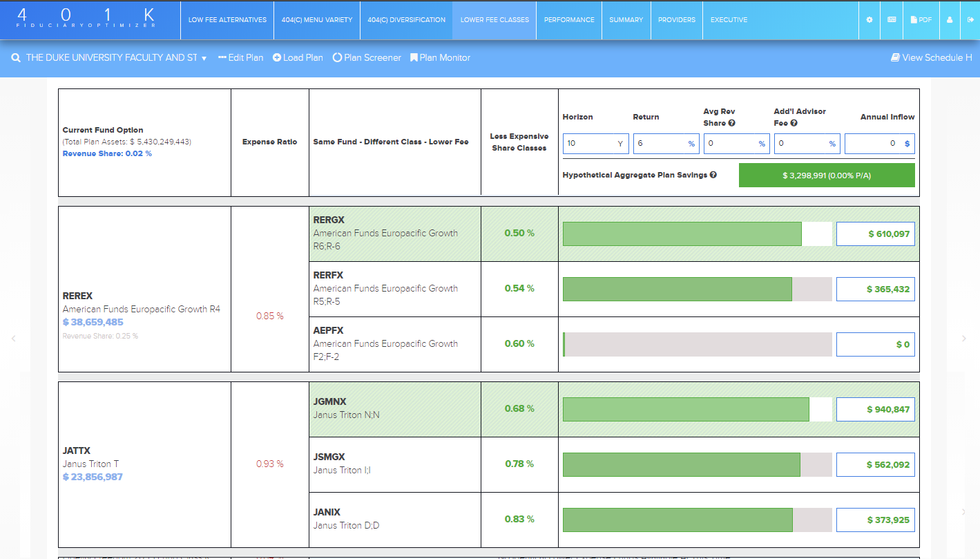The image size is (980, 559).
Task: Click the left carousel arrow
Action: click(13, 339)
